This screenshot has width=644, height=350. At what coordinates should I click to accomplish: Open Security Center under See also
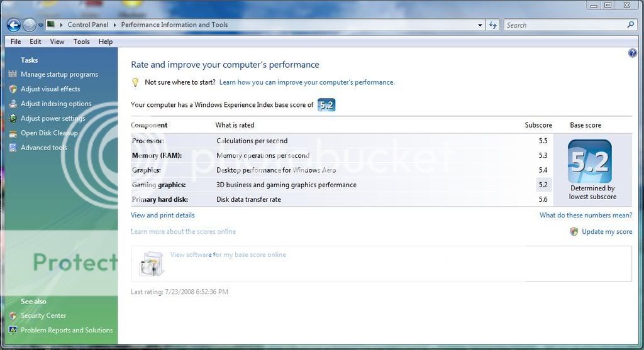[43, 315]
